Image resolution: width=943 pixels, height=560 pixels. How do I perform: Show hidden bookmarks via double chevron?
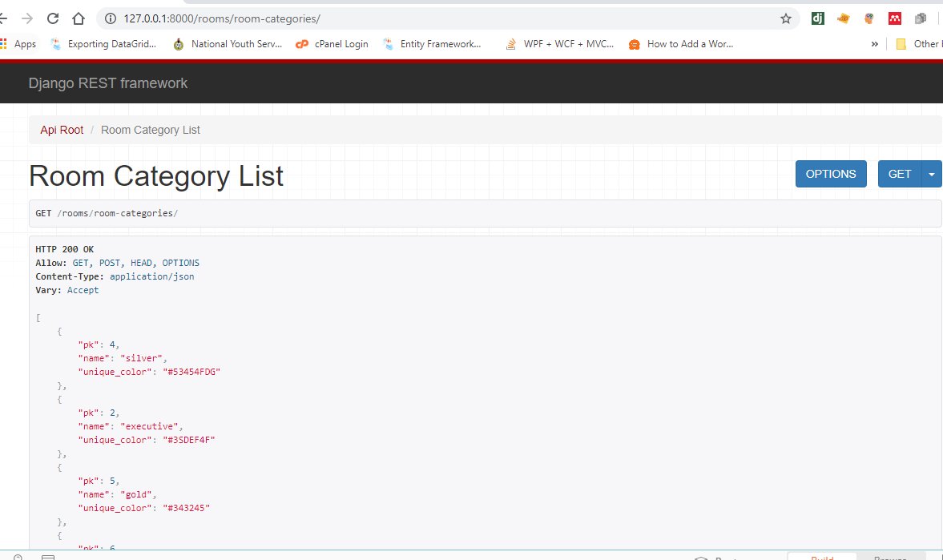pyautogui.click(x=874, y=44)
